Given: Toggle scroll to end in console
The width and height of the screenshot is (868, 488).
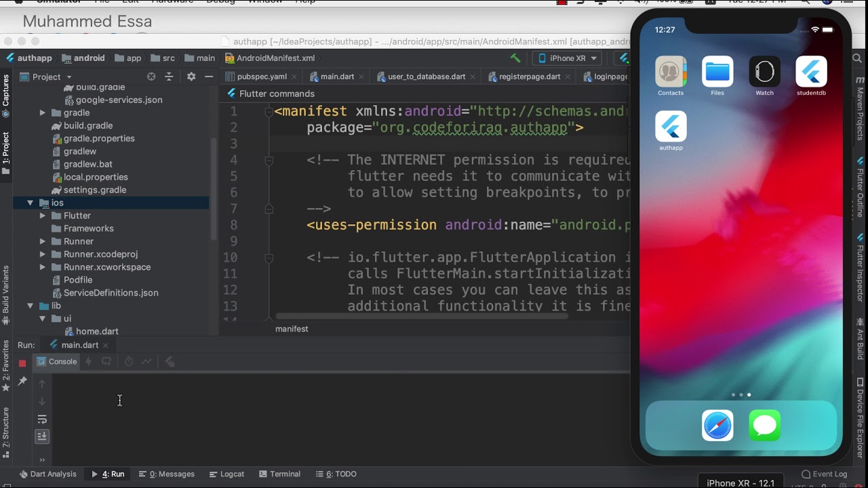Looking at the screenshot, I should 42,436.
